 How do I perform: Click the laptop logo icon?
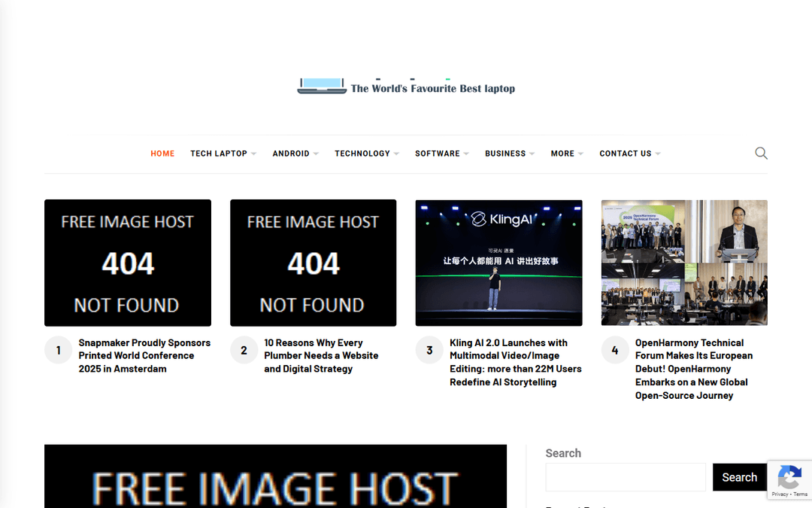[x=322, y=86]
